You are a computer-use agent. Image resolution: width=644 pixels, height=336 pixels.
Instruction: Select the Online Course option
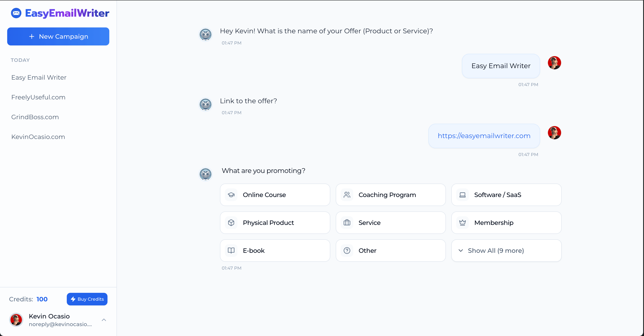click(x=275, y=195)
